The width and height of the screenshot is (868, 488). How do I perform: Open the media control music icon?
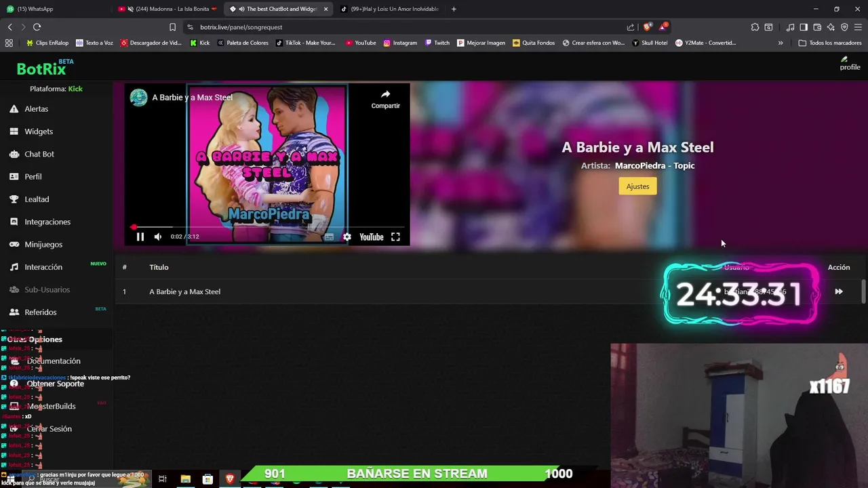click(x=790, y=27)
